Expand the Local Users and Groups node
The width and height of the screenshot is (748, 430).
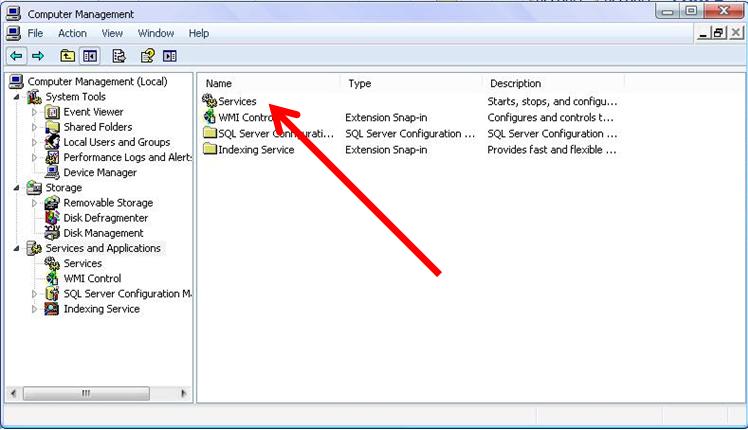coord(35,142)
